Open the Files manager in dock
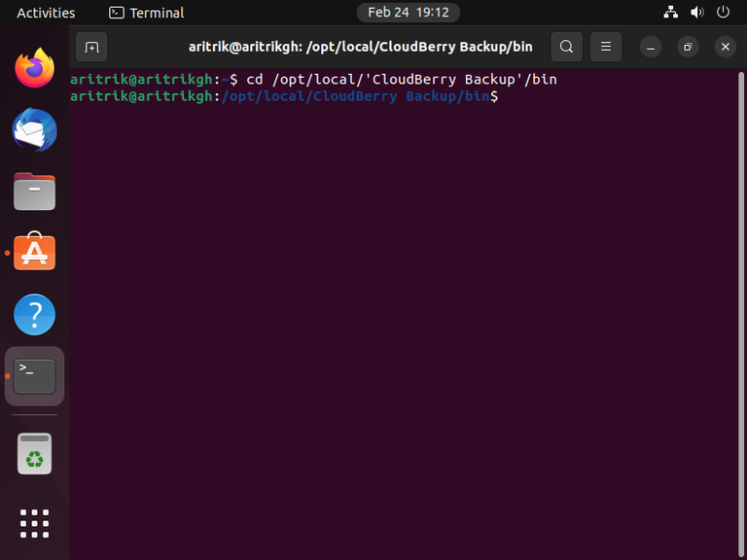 pyautogui.click(x=34, y=192)
